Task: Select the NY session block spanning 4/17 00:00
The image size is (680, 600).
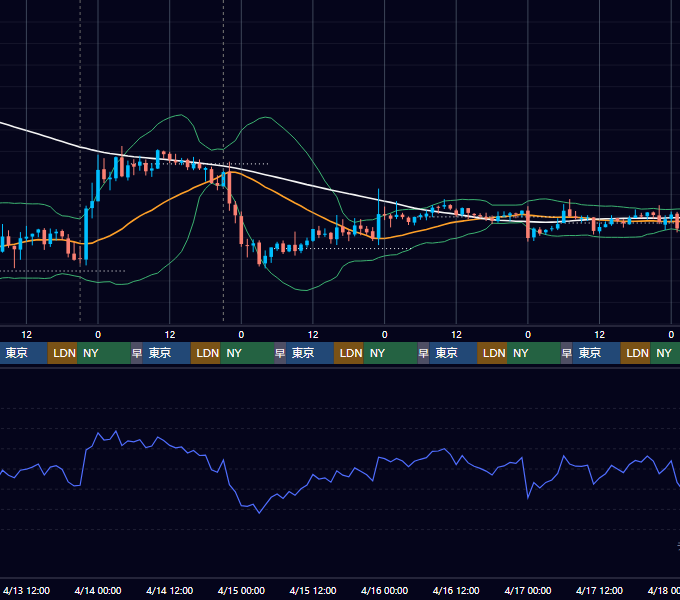Action: tap(534, 353)
